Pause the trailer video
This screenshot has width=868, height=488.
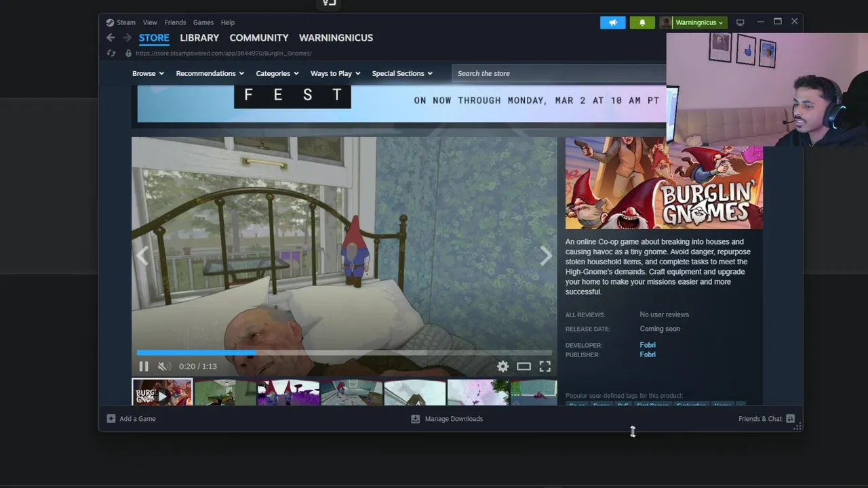coord(144,367)
